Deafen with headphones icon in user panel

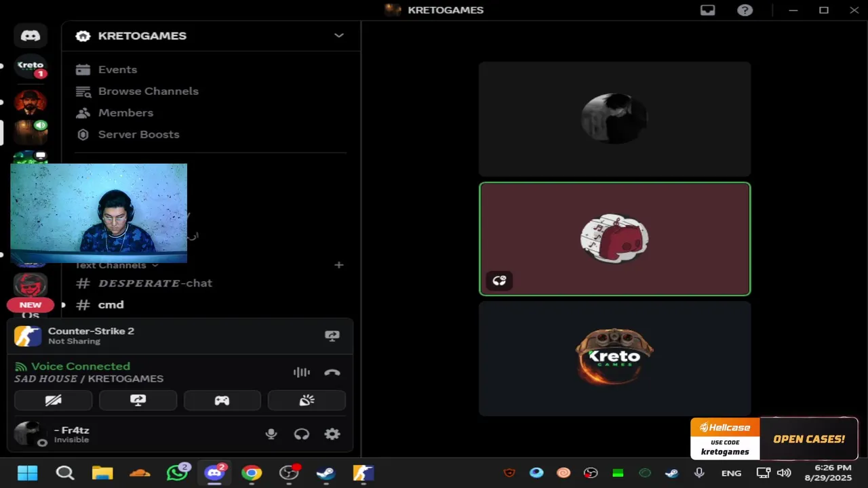pos(302,434)
